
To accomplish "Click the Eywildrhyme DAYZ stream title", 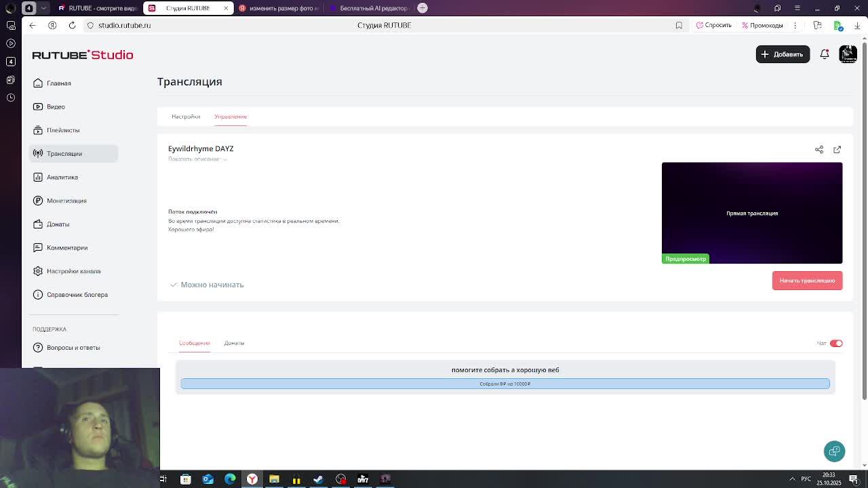I will pos(201,148).
